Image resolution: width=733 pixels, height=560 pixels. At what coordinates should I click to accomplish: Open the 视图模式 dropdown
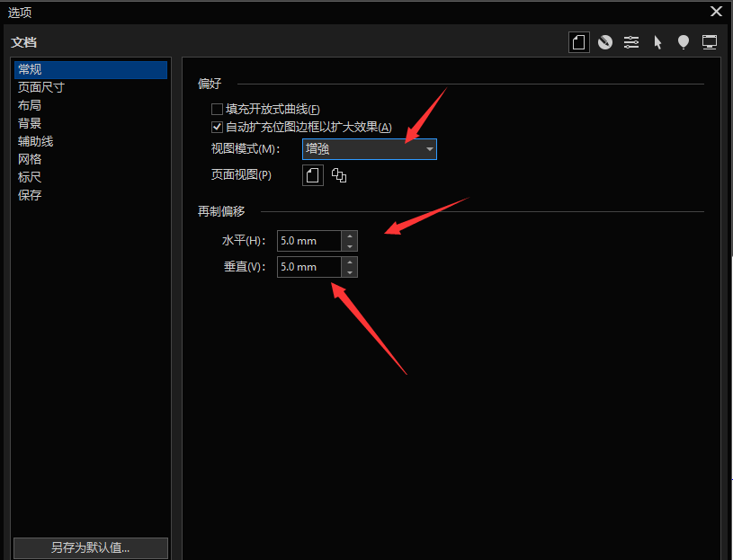[370, 149]
